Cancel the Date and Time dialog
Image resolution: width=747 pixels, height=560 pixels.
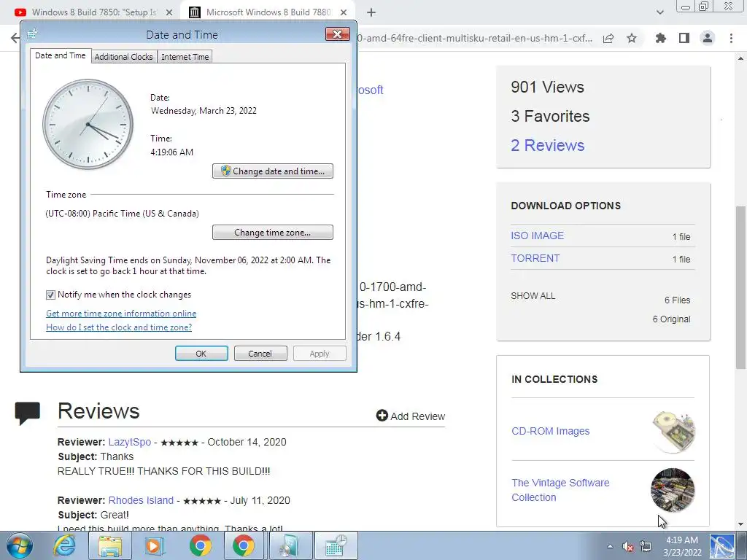pyautogui.click(x=260, y=354)
